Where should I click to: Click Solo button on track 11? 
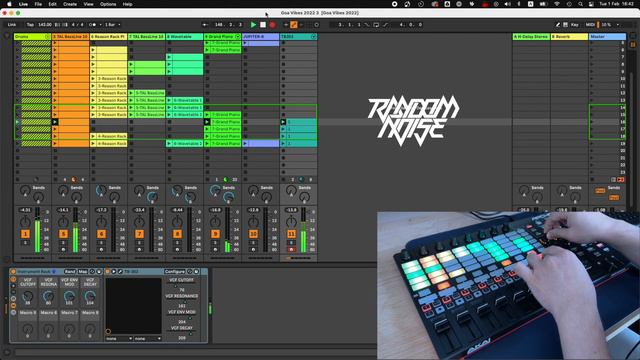[x=291, y=242]
